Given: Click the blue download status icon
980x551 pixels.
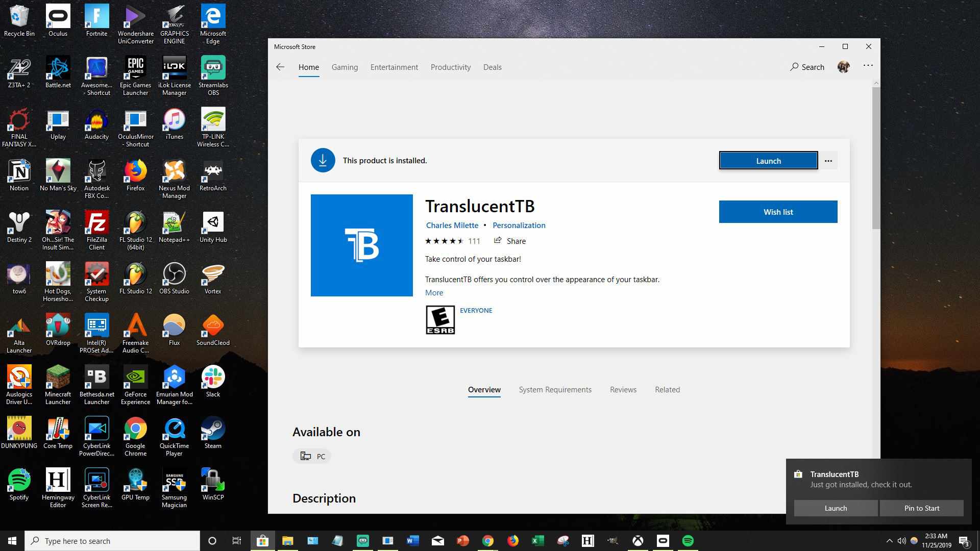Looking at the screenshot, I should (x=323, y=160).
